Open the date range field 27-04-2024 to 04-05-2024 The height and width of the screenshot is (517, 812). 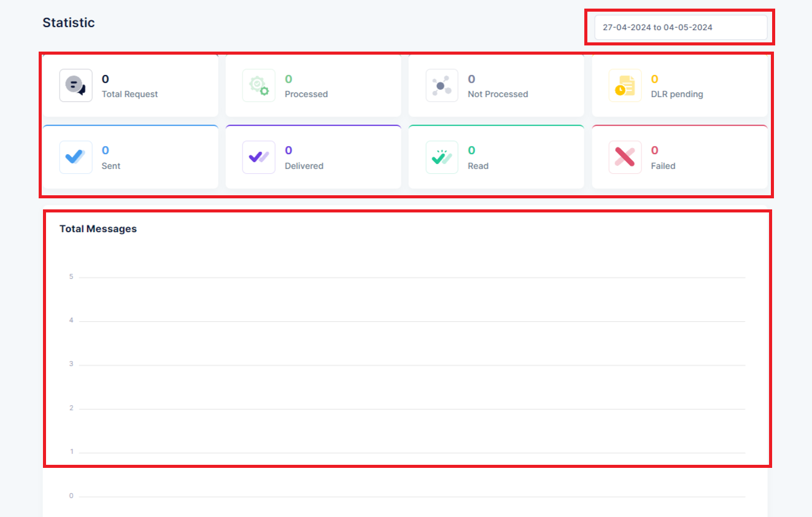[681, 28]
